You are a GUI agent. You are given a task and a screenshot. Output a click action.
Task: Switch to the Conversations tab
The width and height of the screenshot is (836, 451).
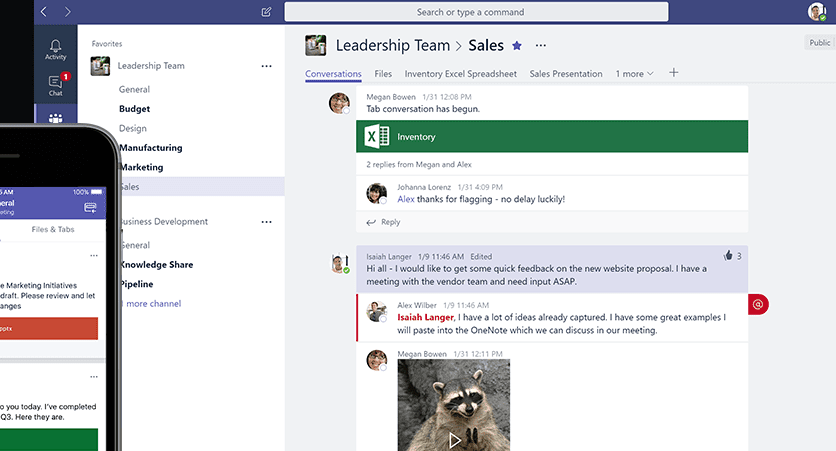click(333, 74)
